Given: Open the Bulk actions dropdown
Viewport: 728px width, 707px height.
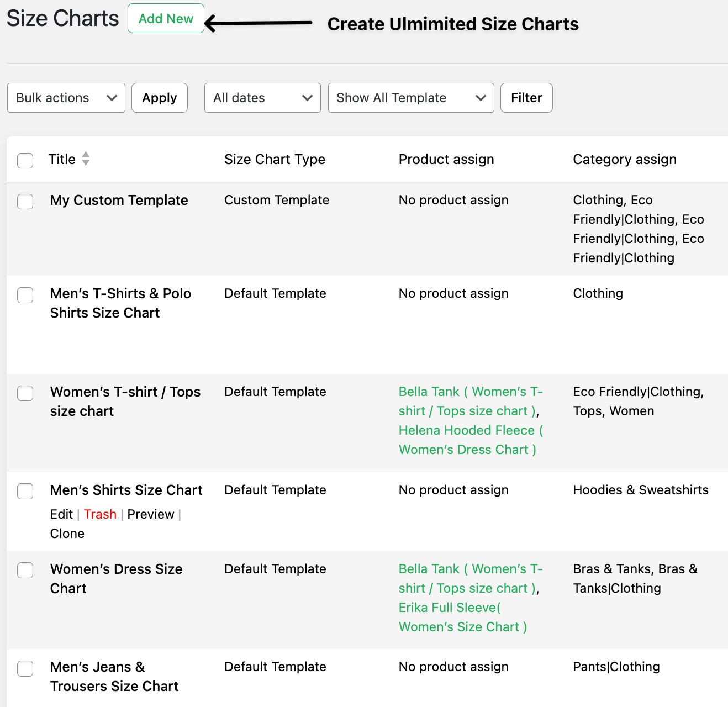Looking at the screenshot, I should coord(66,98).
